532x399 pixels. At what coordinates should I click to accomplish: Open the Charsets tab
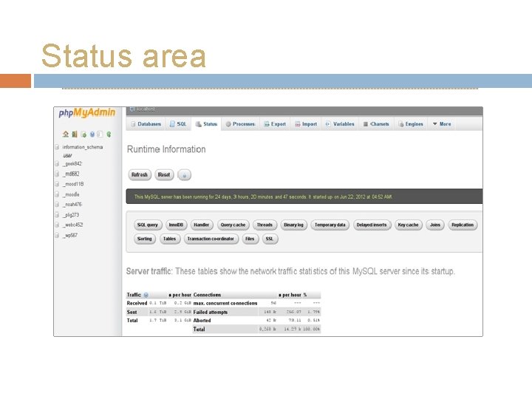376,124
